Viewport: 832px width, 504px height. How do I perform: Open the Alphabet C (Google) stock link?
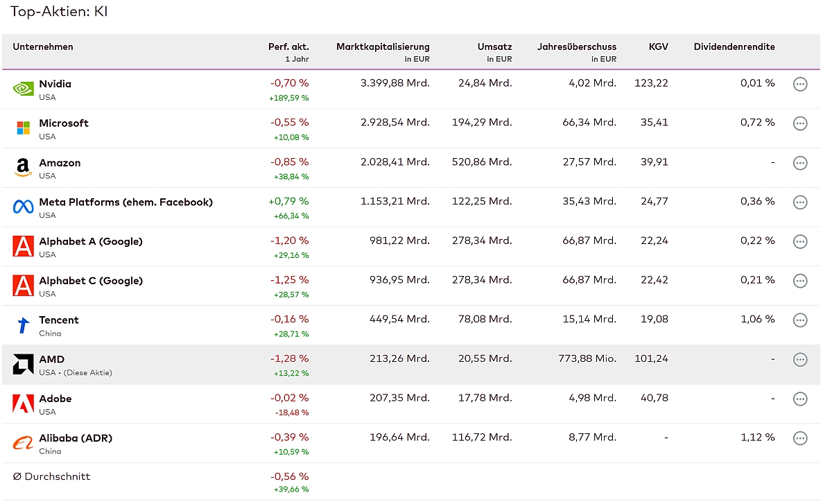91,281
